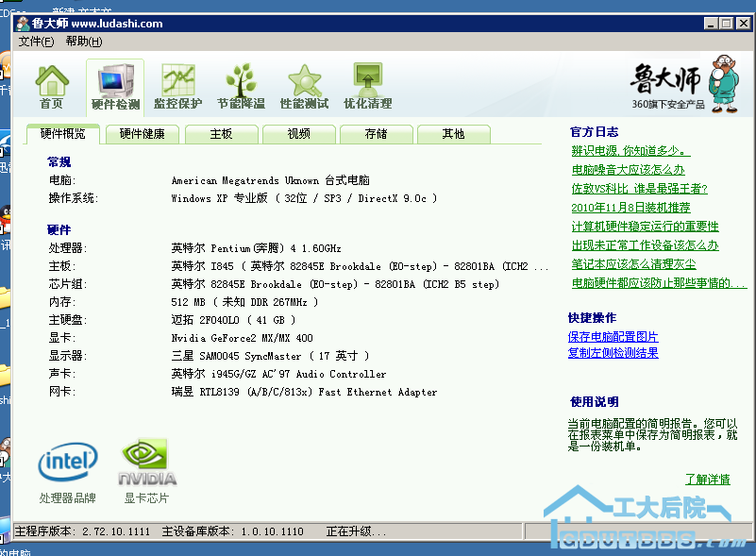Switch to the 视频 tab
The width and height of the screenshot is (756, 556).
pos(299,134)
